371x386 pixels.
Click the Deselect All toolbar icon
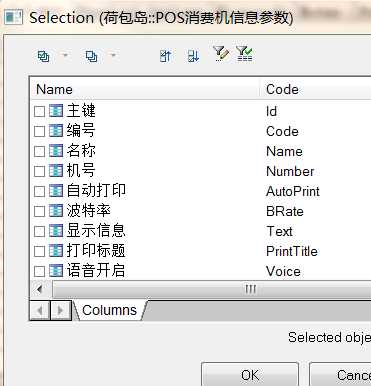91,56
